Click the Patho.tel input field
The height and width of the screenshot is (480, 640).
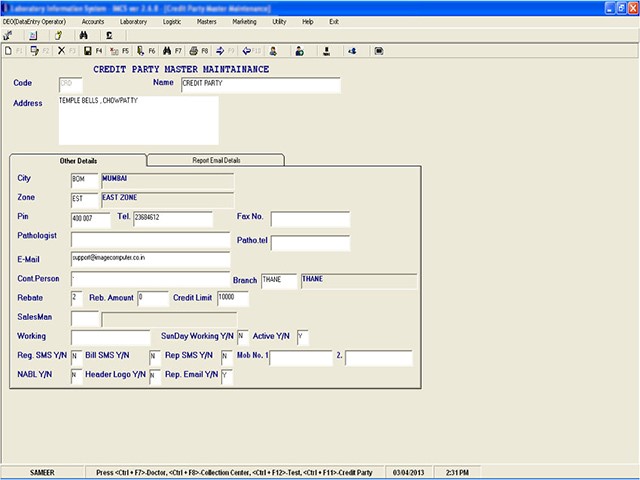coord(310,243)
